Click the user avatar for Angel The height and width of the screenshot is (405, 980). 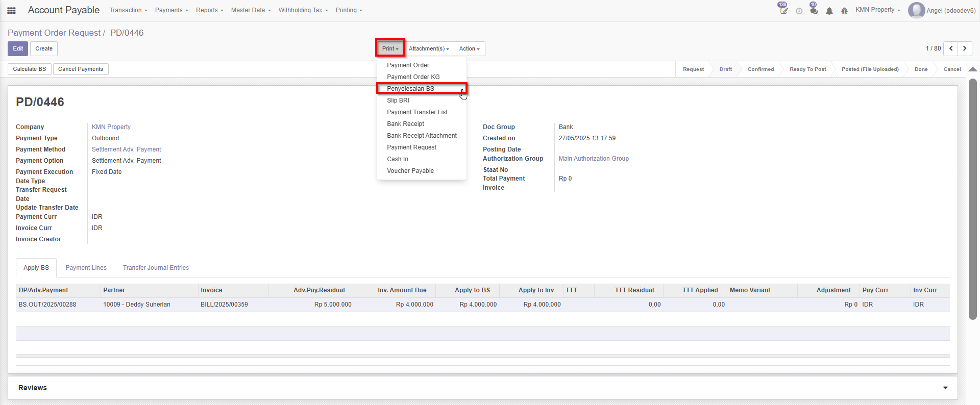point(916,10)
